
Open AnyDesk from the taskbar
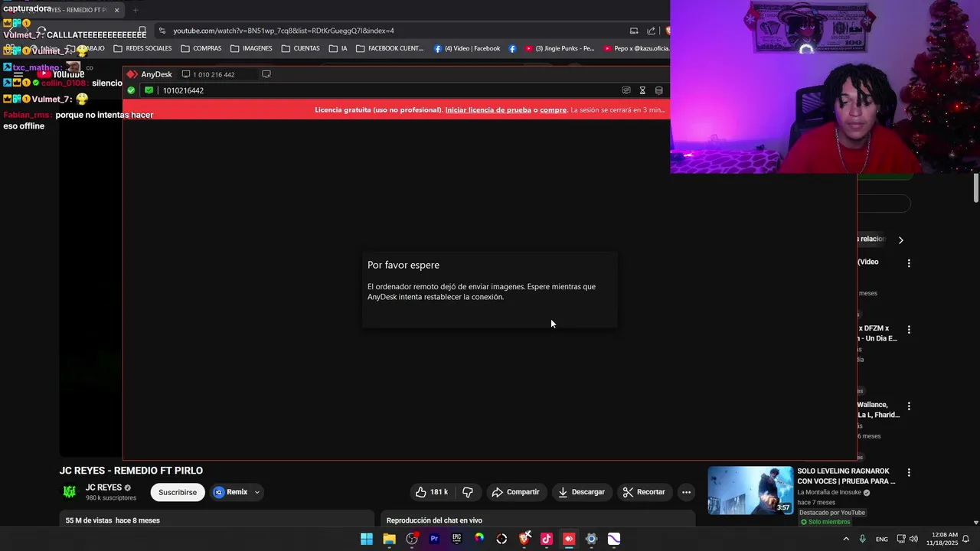coord(569,539)
